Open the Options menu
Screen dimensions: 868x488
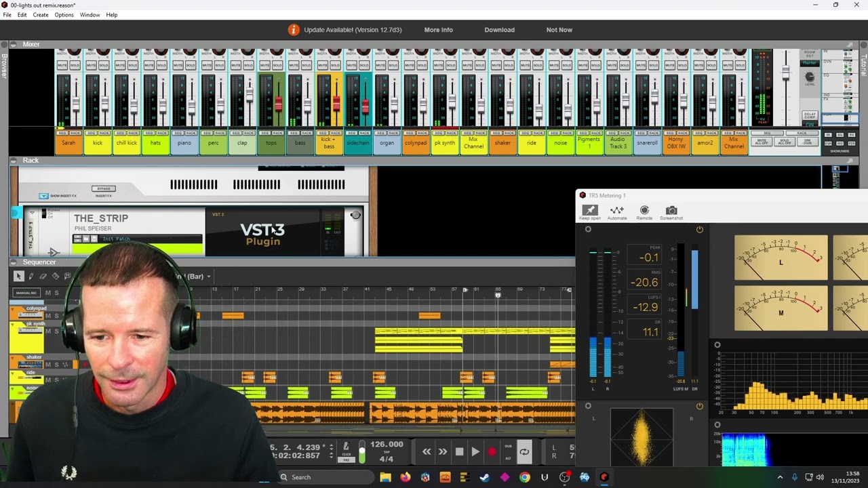click(64, 15)
